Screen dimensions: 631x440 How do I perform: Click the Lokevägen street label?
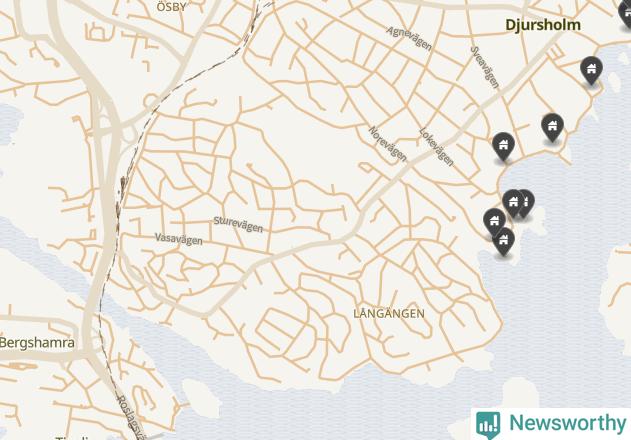[x=436, y=147]
